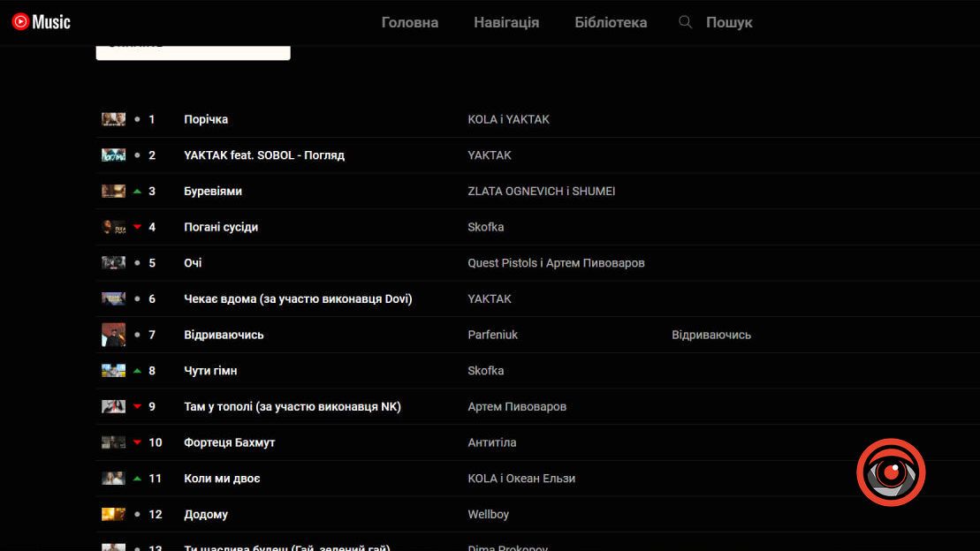Click the red eye watermark icon
The width and height of the screenshot is (980, 551).
coord(891,472)
